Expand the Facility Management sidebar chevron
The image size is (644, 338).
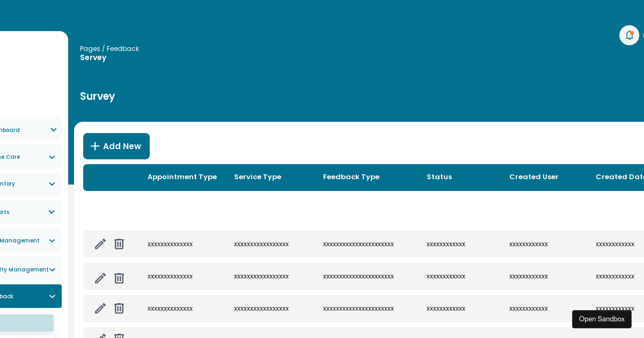coord(52,270)
